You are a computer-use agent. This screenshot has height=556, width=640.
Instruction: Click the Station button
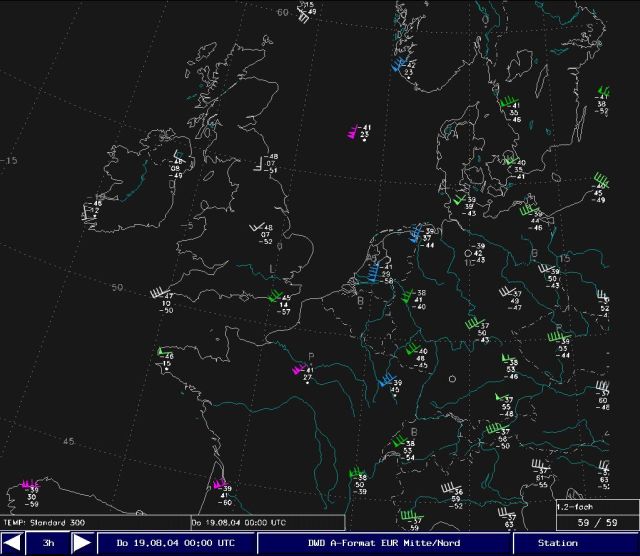tap(557, 543)
